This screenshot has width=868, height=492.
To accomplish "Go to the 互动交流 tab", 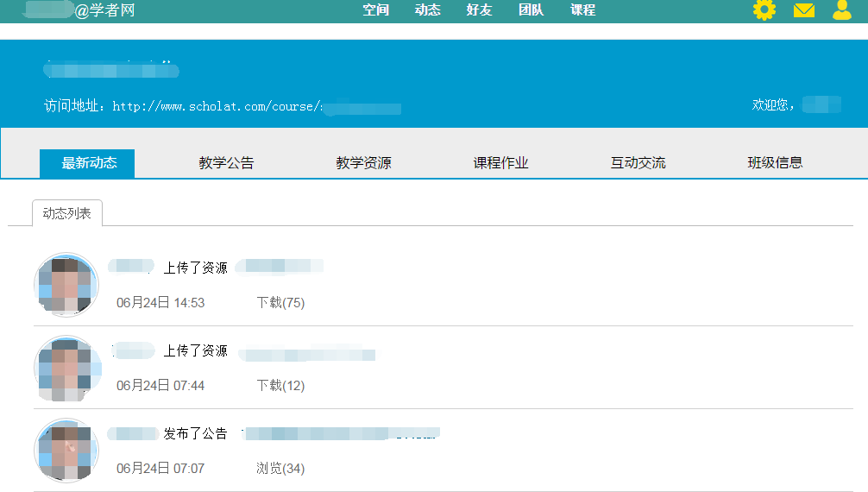I will [638, 162].
